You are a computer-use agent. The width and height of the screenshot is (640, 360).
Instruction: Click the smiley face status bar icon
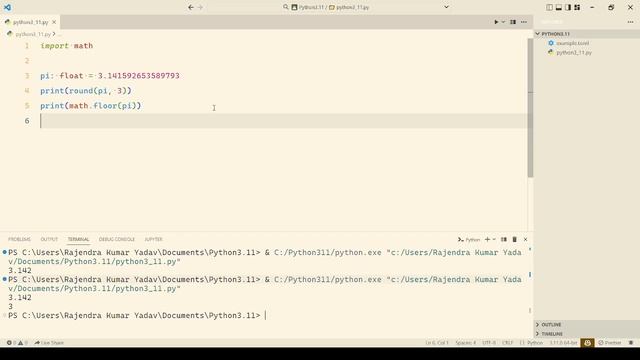[x=587, y=343]
